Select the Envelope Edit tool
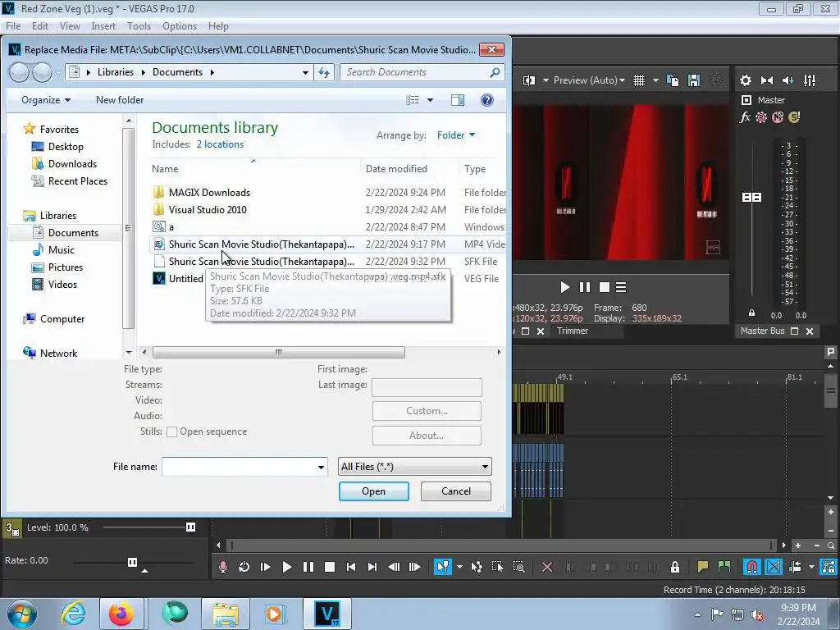Viewport: 840px width, 630px height. click(477, 567)
